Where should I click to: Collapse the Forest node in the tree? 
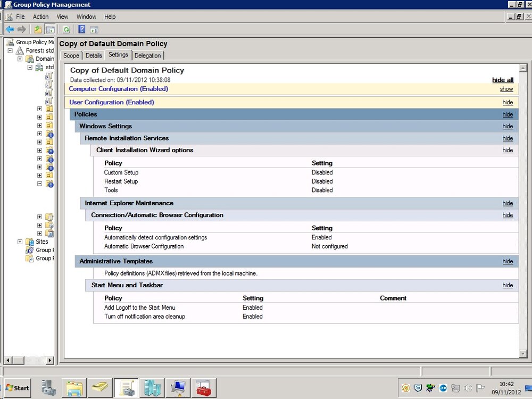[x=10, y=51]
